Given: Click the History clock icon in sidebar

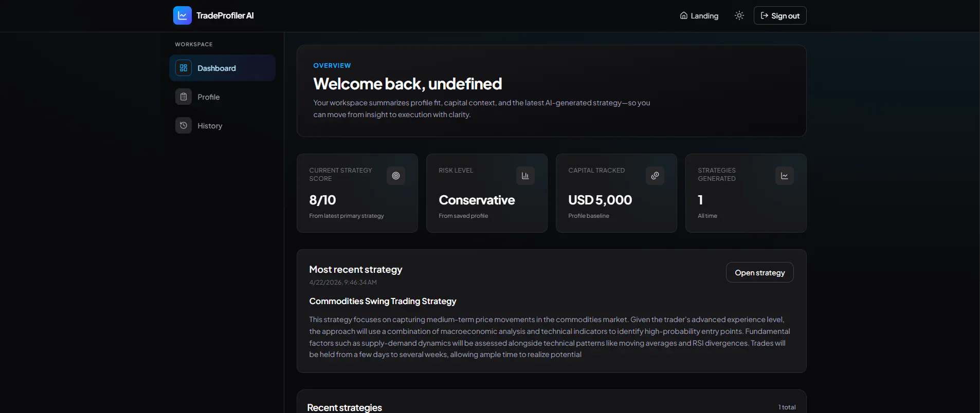Looking at the screenshot, I should tap(184, 125).
